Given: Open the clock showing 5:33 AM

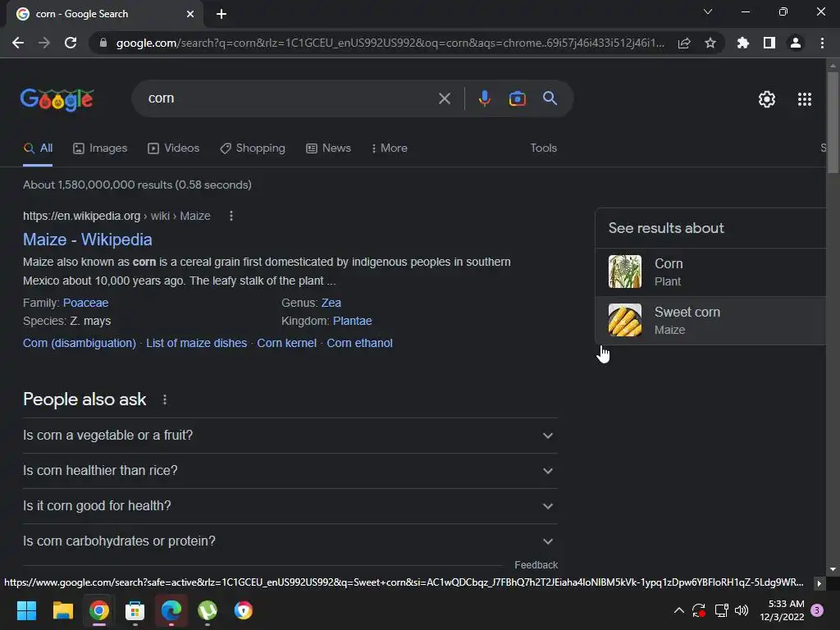Looking at the screenshot, I should (x=782, y=610).
